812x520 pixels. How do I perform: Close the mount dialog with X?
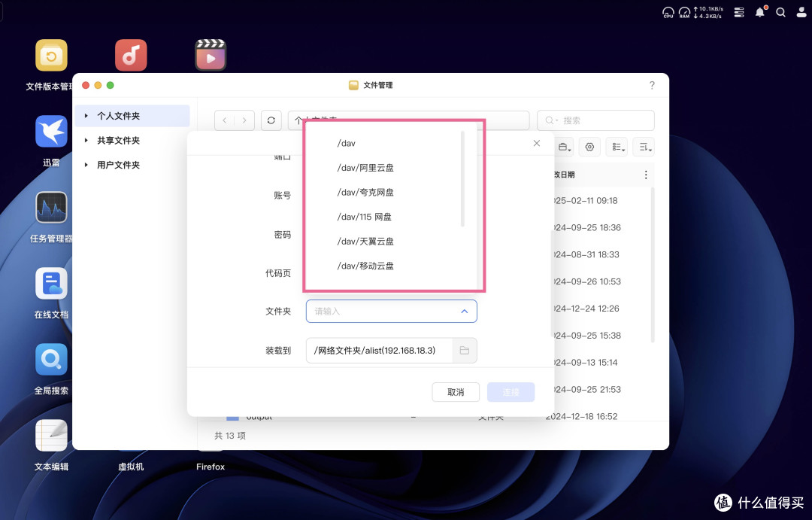537,143
